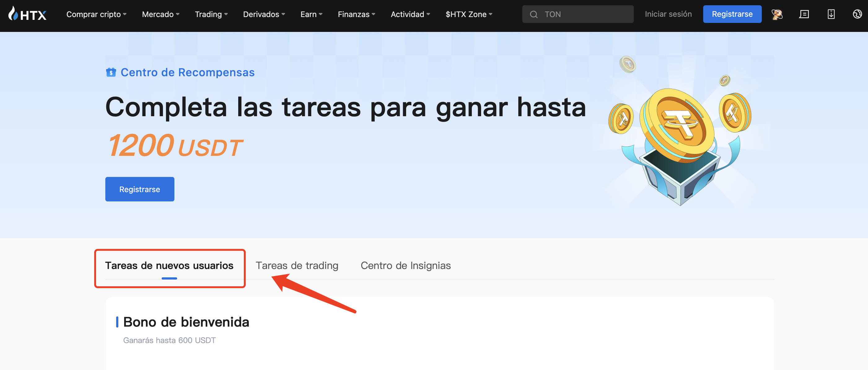Click the treasure box coin illustration
Viewport: 868px width, 370px height.
(680, 131)
